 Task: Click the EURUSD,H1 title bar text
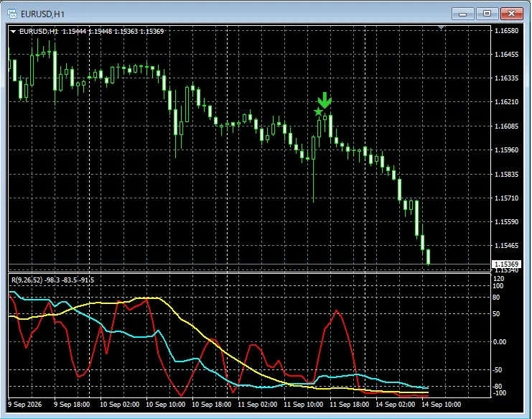42,14
